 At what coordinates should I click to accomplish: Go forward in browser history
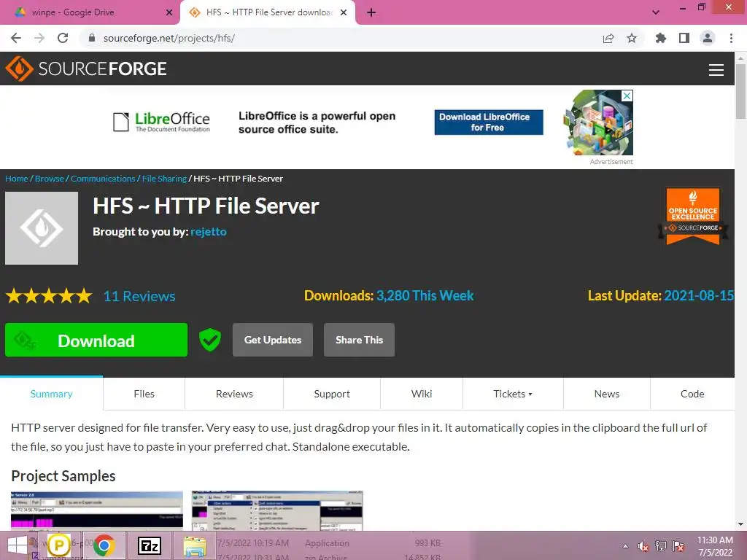coord(39,38)
